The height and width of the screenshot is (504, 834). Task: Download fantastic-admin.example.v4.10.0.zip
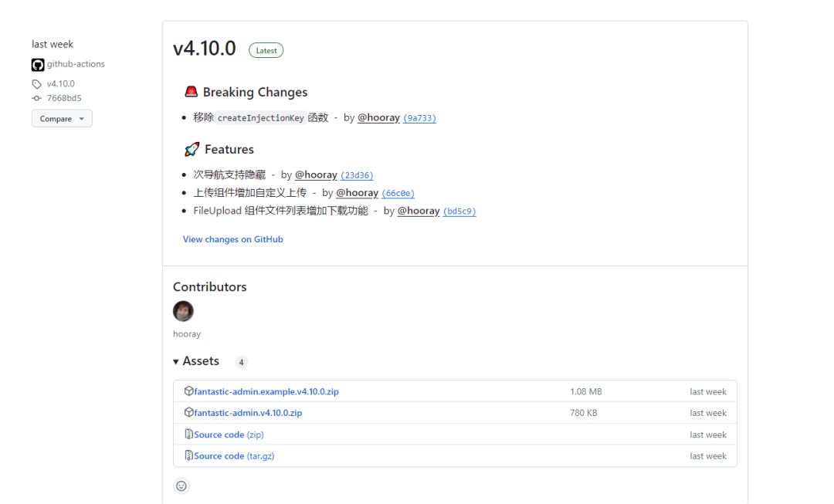(x=266, y=391)
